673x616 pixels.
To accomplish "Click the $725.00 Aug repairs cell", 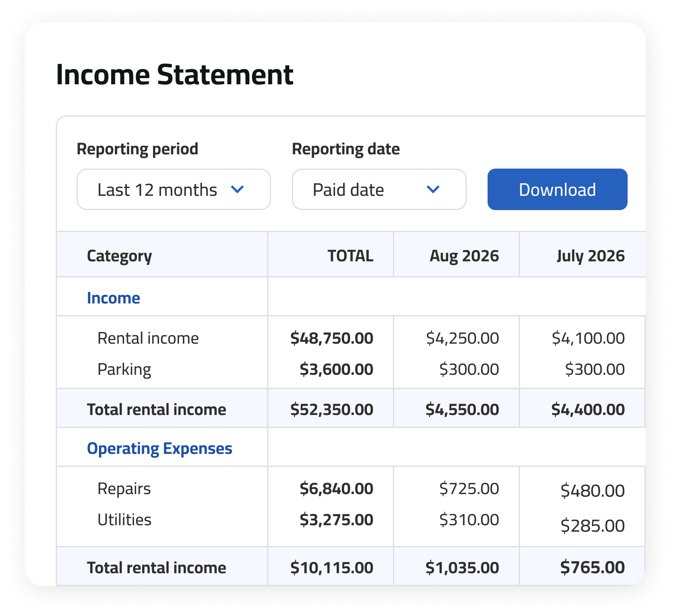I will (469, 488).
